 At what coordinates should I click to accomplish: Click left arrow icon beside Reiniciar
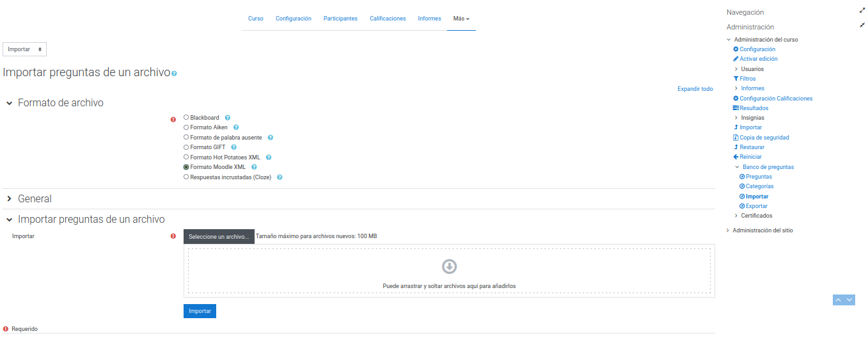tap(736, 157)
